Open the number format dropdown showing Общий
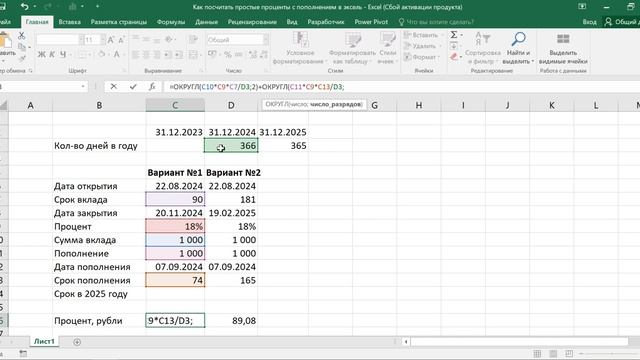 tap(266, 40)
